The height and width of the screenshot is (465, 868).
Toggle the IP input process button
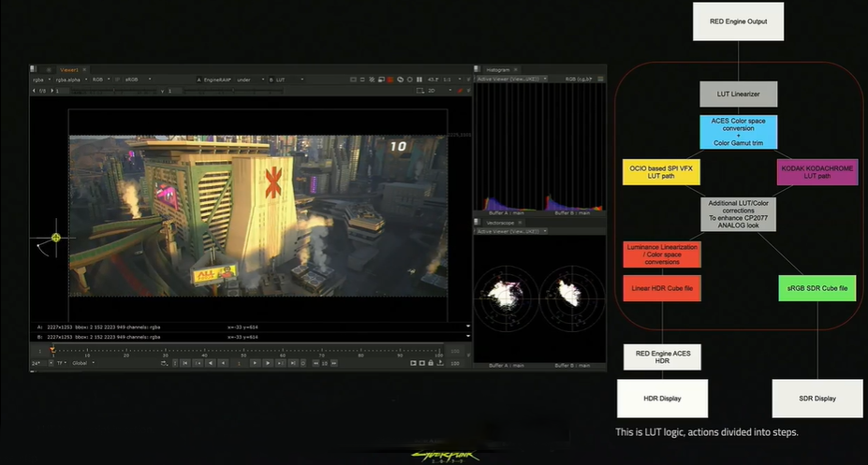coord(117,80)
